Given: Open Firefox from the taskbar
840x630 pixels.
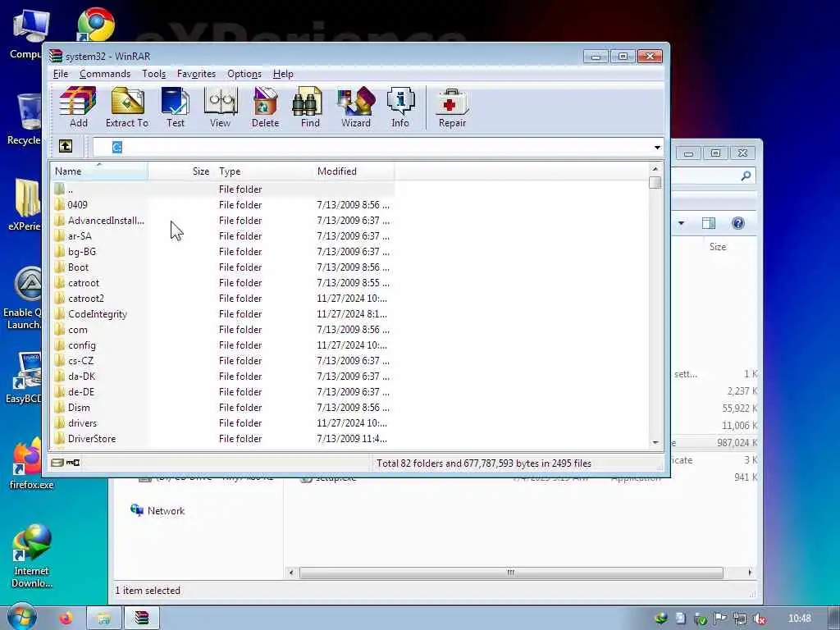Looking at the screenshot, I should pyautogui.click(x=66, y=619).
